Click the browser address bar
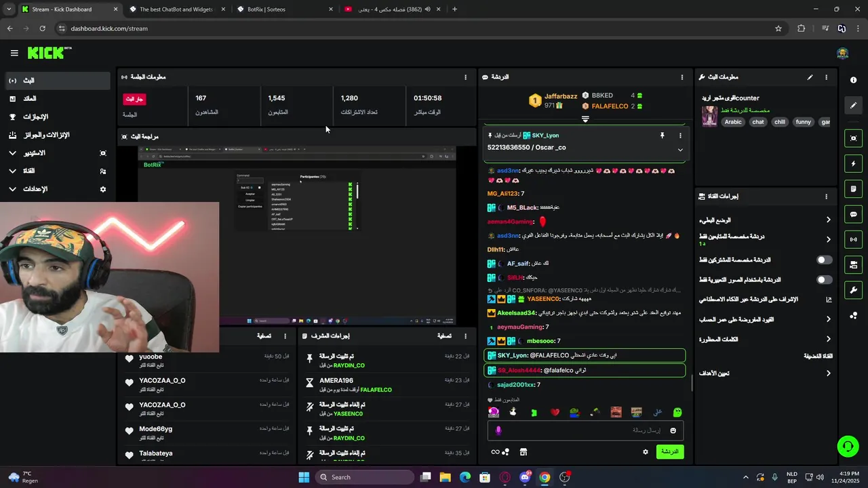This screenshot has width=868, height=488. pyautogui.click(x=415, y=28)
